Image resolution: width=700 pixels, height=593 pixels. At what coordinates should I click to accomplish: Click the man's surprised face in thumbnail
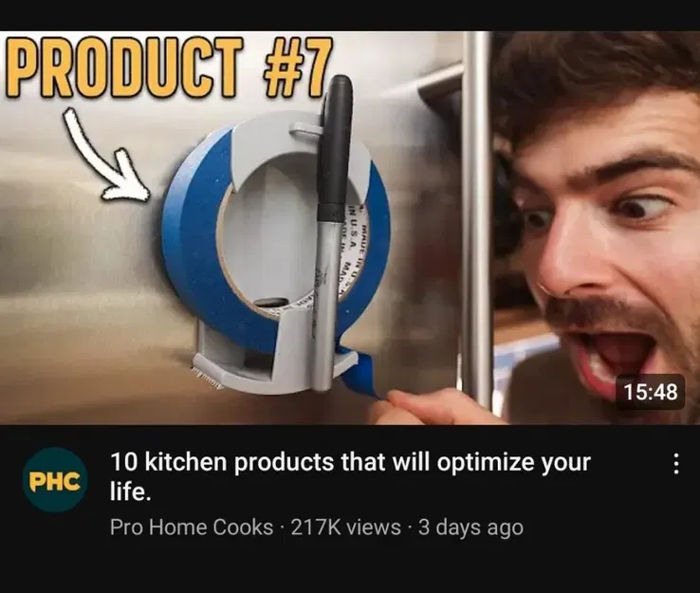[607, 232]
